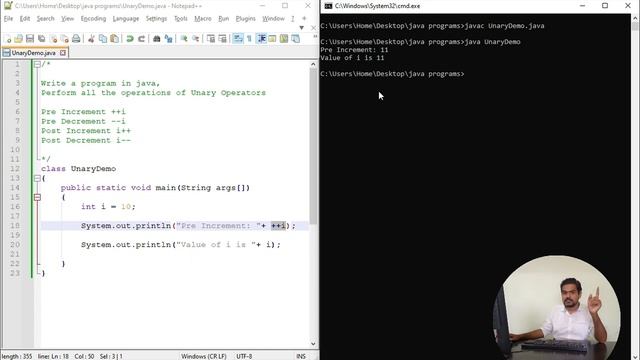Viewport: 640px width, 360px height.
Task: Open the Plugins menu
Action: click(x=245, y=19)
